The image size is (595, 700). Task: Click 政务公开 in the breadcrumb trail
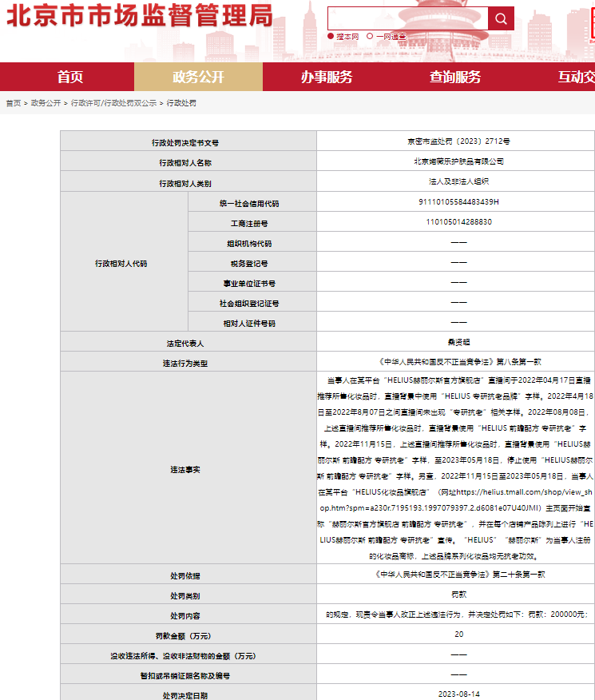click(x=46, y=103)
